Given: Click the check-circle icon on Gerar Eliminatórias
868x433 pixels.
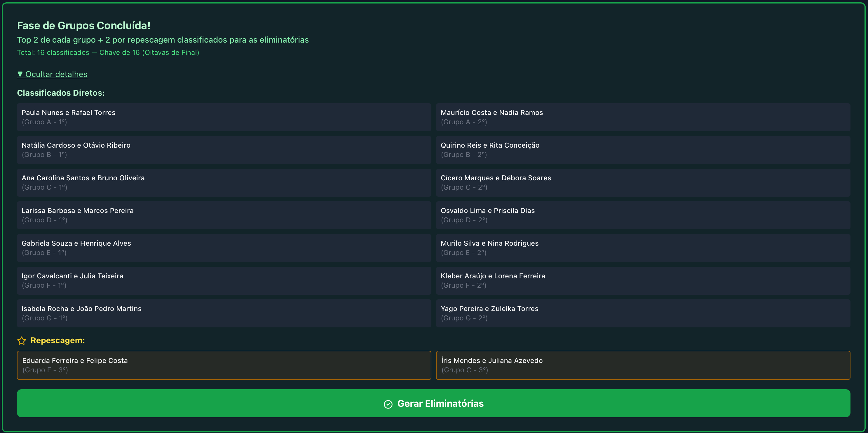Looking at the screenshot, I should pos(388,404).
